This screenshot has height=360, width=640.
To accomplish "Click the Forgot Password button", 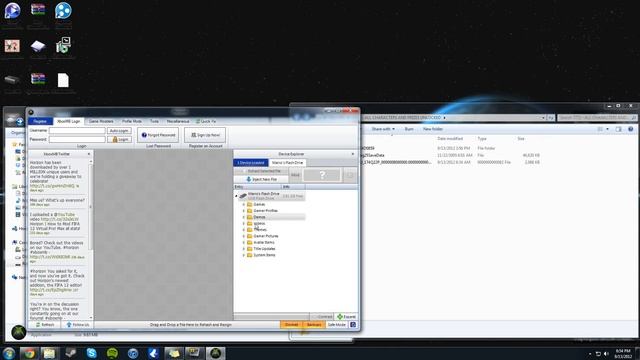I will pyautogui.click(x=158, y=135).
